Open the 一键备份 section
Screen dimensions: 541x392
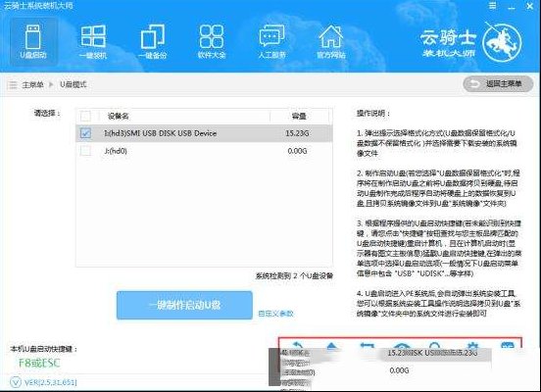(x=153, y=42)
